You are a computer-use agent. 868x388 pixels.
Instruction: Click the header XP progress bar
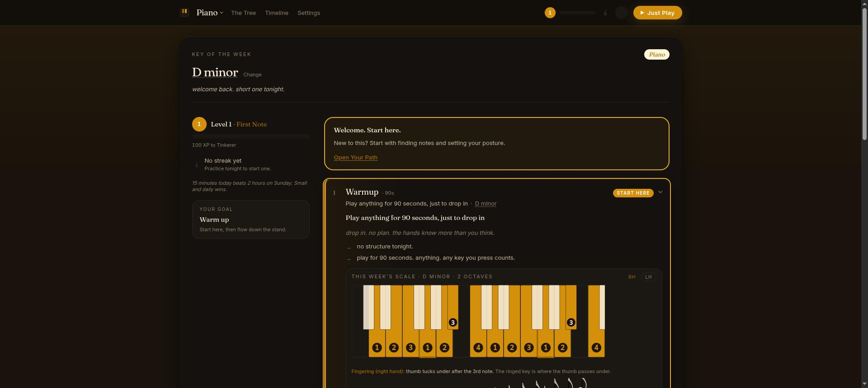[x=577, y=13]
